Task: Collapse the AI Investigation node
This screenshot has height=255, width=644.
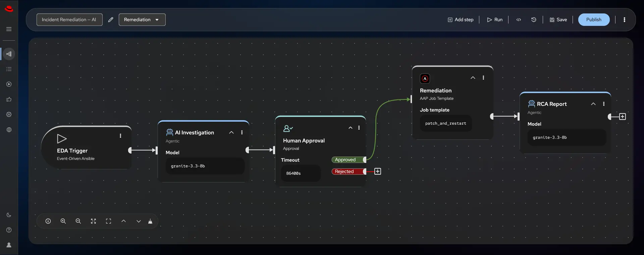Action: click(231, 132)
